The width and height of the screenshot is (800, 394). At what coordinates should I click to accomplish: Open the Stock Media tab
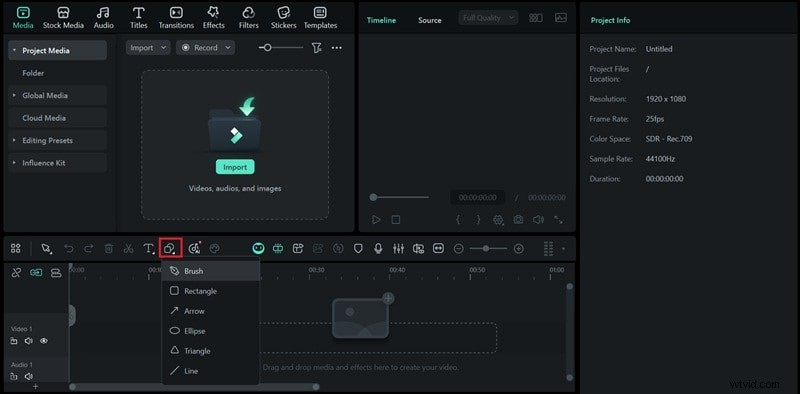point(63,17)
